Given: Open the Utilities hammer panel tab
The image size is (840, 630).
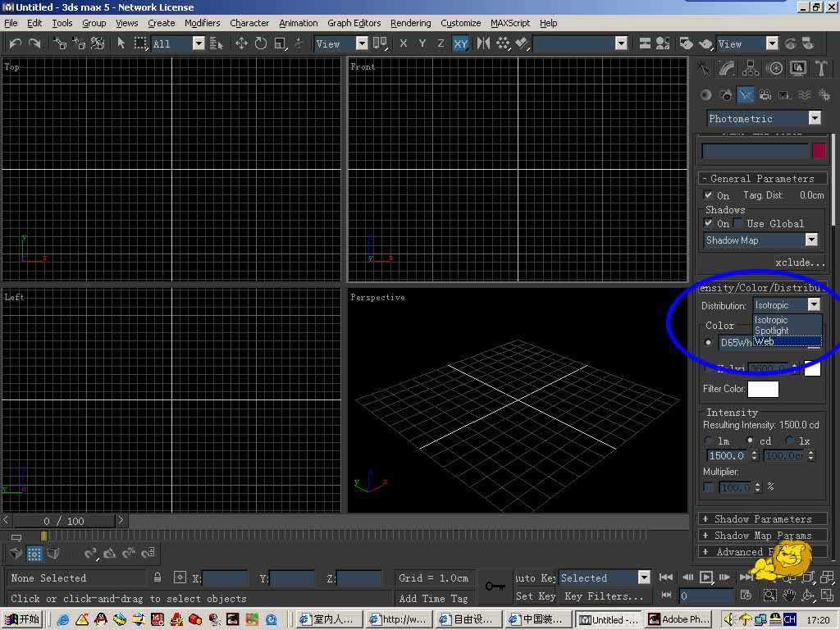Looking at the screenshot, I should pyautogui.click(x=819, y=69).
